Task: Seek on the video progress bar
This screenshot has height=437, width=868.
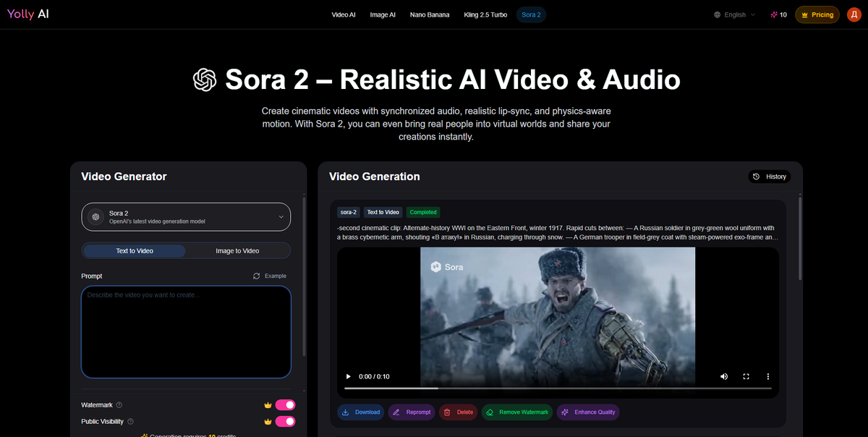Action: (x=558, y=389)
